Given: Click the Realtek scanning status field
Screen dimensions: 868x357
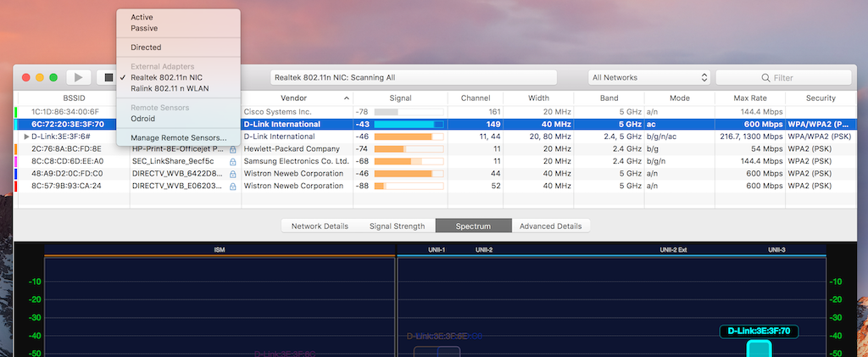Looking at the screenshot, I should tap(413, 77).
